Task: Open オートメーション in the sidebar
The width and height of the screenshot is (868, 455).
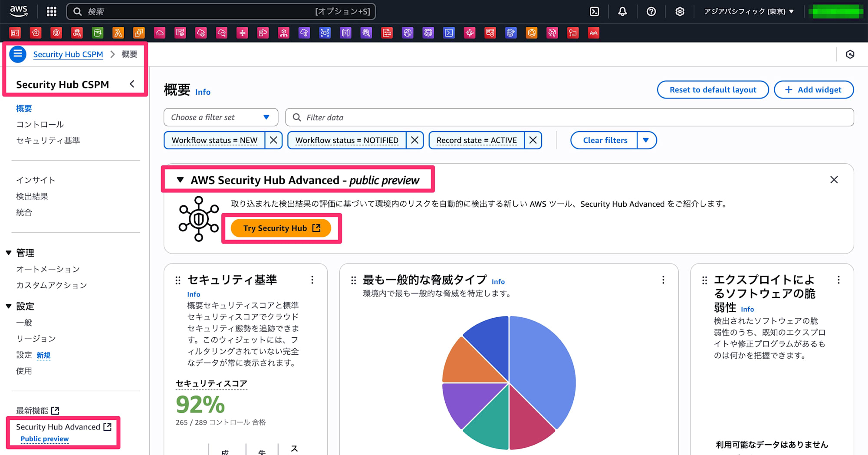Action: 48,269
